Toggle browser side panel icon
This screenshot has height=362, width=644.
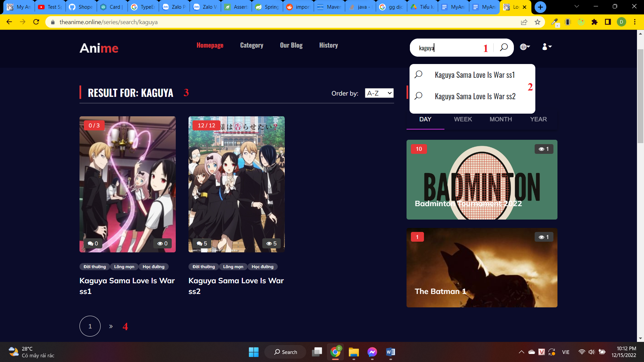(x=608, y=22)
